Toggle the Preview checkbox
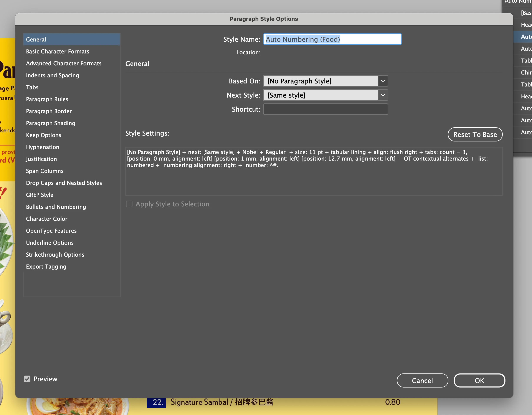Image resolution: width=532 pixels, height=415 pixels. point(27,379)
